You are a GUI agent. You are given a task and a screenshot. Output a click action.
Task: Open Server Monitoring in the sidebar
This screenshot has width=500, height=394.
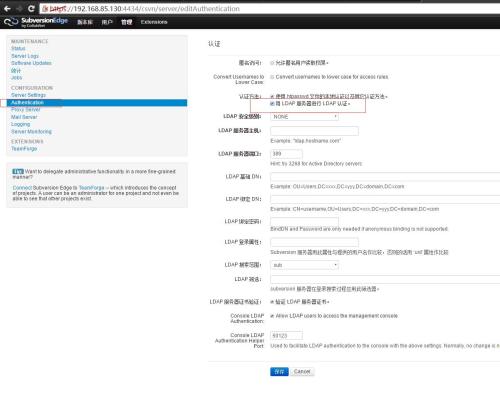(x=31, y=132)
